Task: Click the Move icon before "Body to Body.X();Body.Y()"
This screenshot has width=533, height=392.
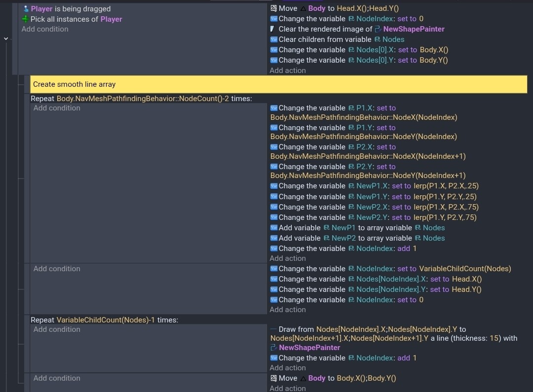Action: 274,378
